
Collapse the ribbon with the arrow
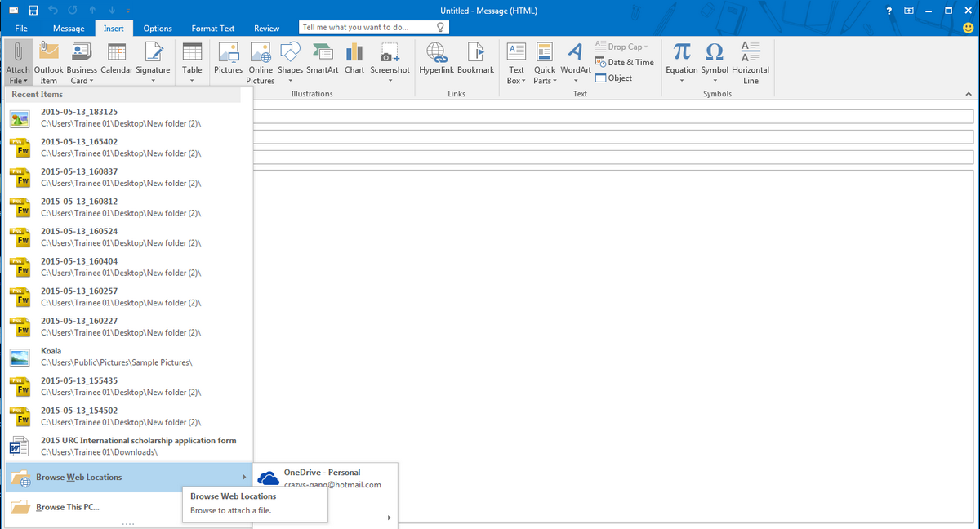point(969,94)
